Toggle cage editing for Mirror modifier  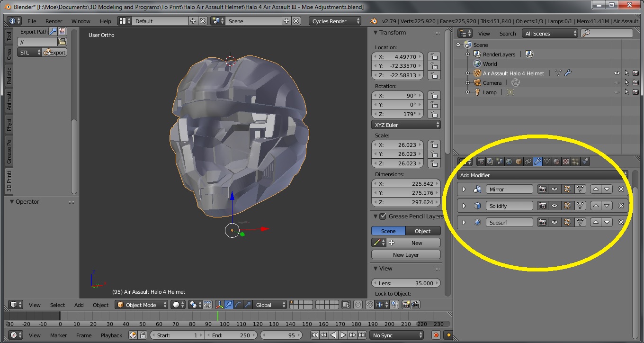click(580, 189)
